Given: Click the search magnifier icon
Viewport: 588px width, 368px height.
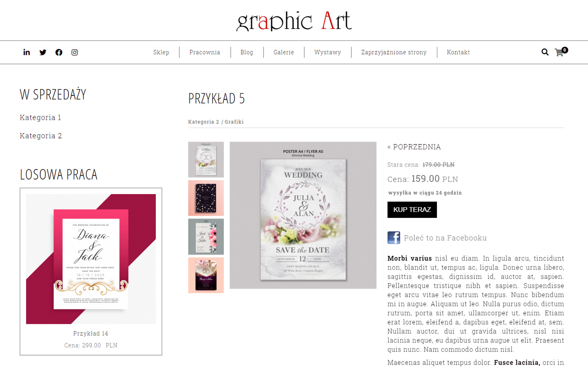Looking at the screenshot, I should click(545, 52).
